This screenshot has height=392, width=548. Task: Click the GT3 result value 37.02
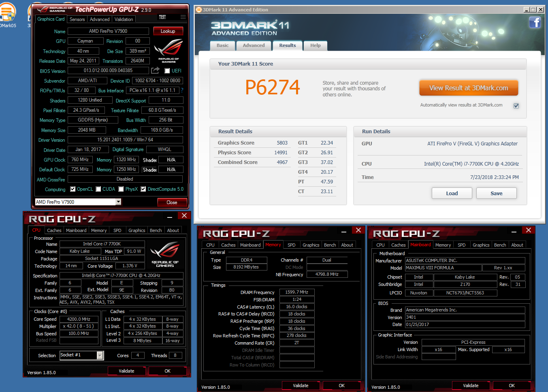pos(326,162)
